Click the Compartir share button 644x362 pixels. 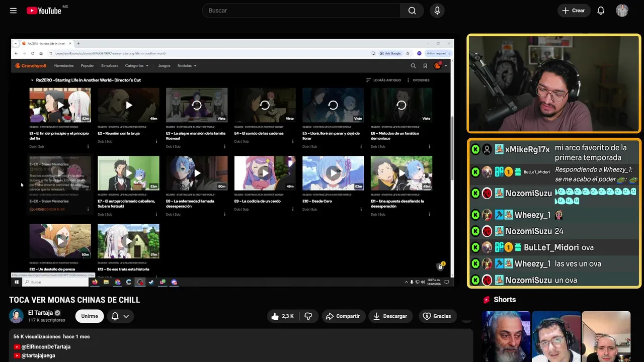[343, 316]
